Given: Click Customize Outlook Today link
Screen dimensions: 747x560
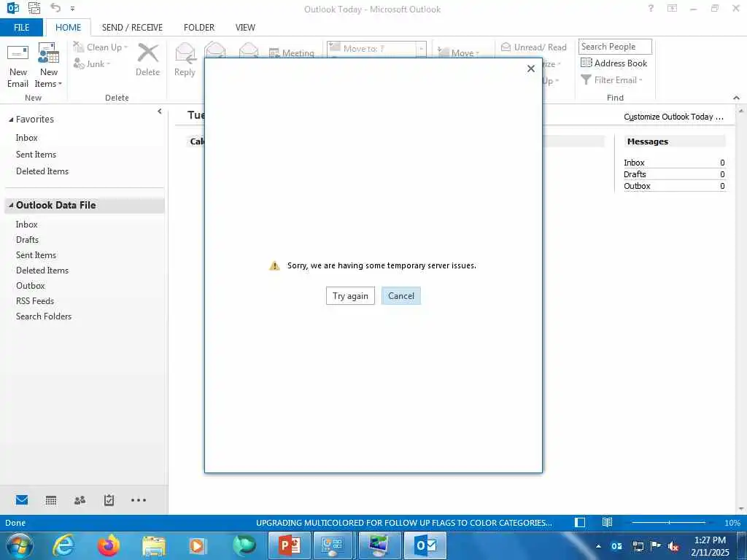Looking at the screenshot, I should click(x=673, y=117).
